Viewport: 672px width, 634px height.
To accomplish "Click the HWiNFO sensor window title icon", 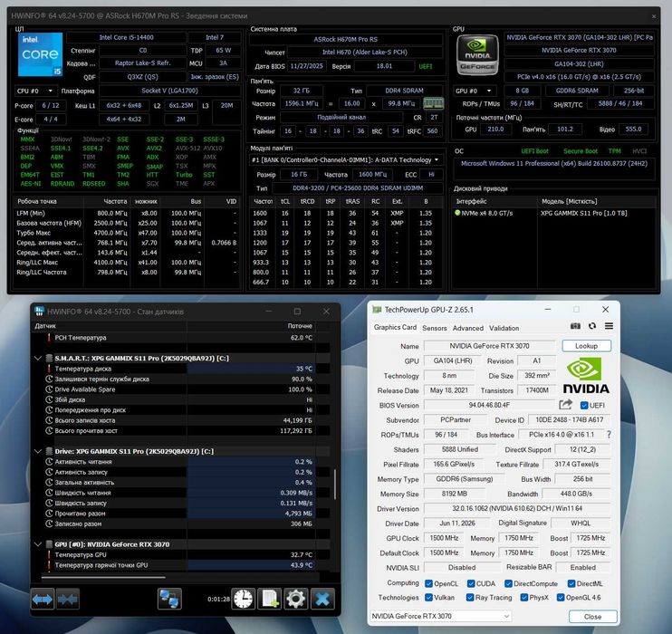I will 39,312.
